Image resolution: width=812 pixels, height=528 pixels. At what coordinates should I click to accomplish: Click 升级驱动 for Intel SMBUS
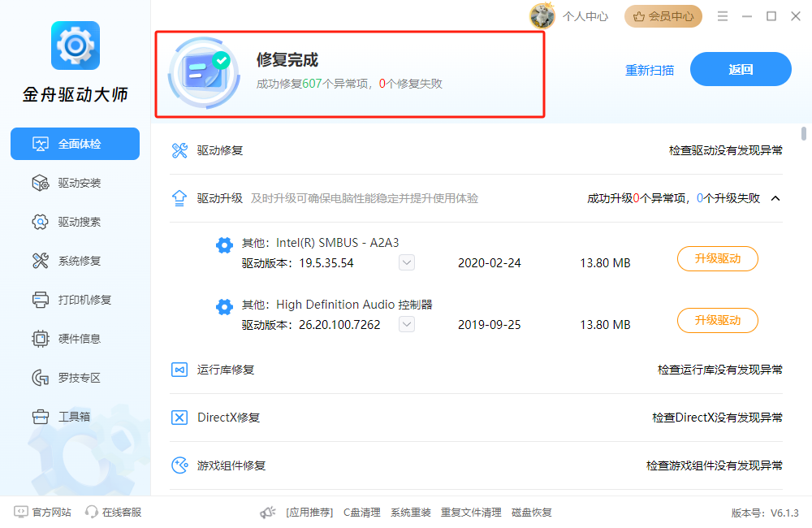pyautogui.click(x=718, y=258)
